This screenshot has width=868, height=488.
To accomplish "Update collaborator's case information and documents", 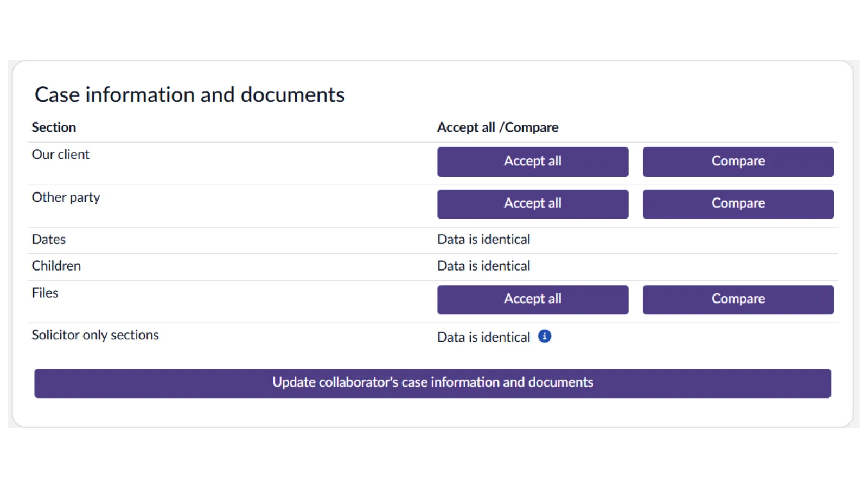I will point(432,383).
